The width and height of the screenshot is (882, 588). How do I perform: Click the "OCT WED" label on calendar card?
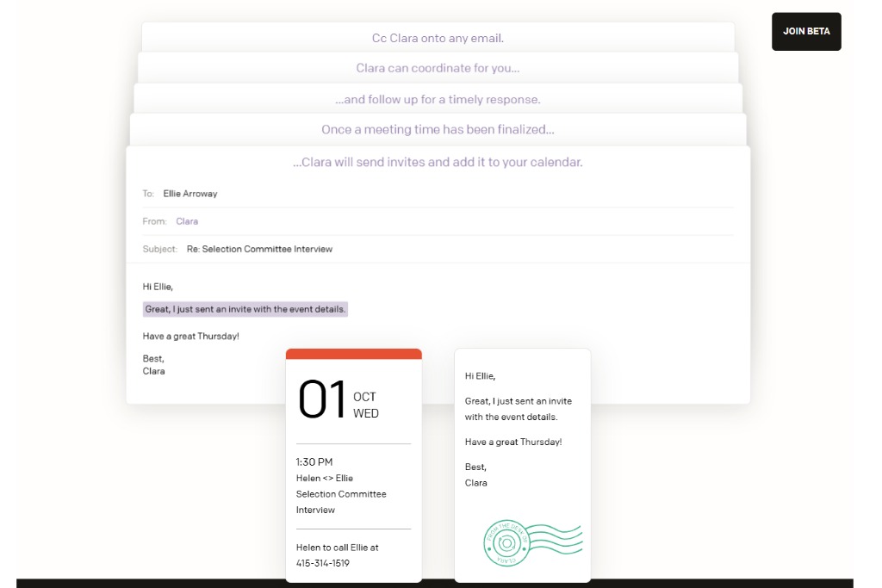tap(365, 405)
